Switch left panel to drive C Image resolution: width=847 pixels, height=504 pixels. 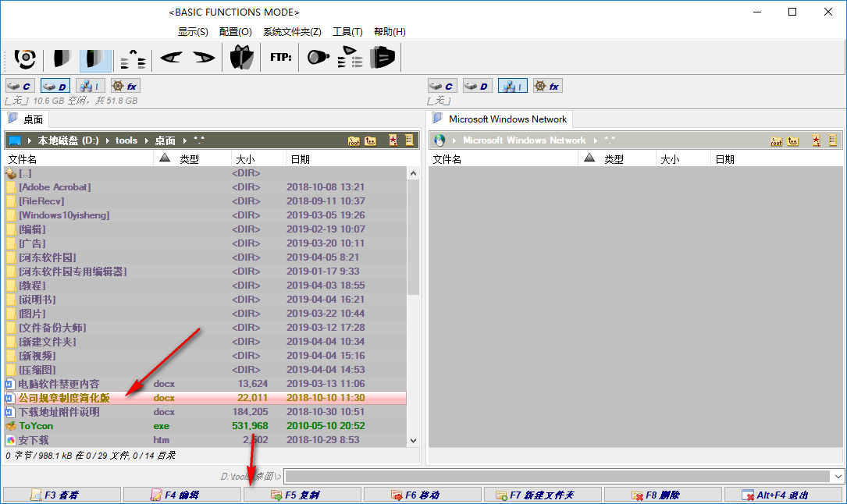pos(20,86)
